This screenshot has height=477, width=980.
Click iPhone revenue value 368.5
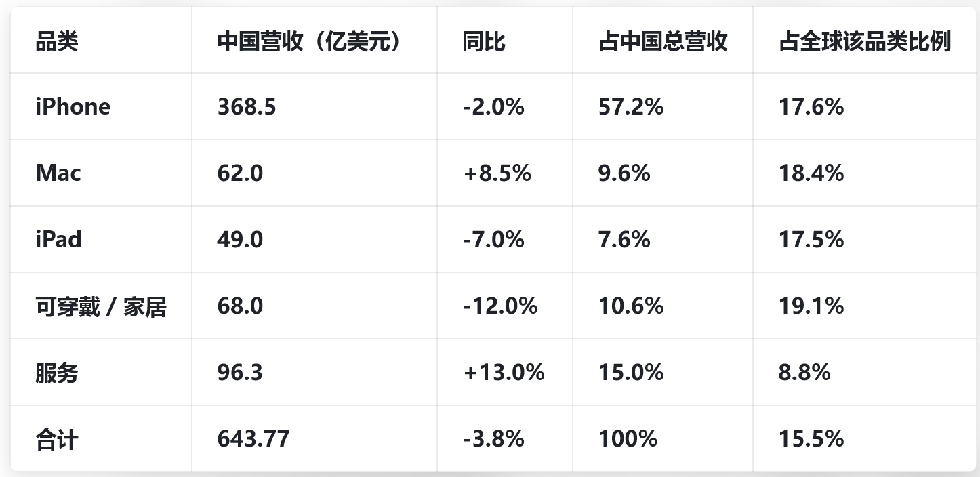(x=247, y=106)
